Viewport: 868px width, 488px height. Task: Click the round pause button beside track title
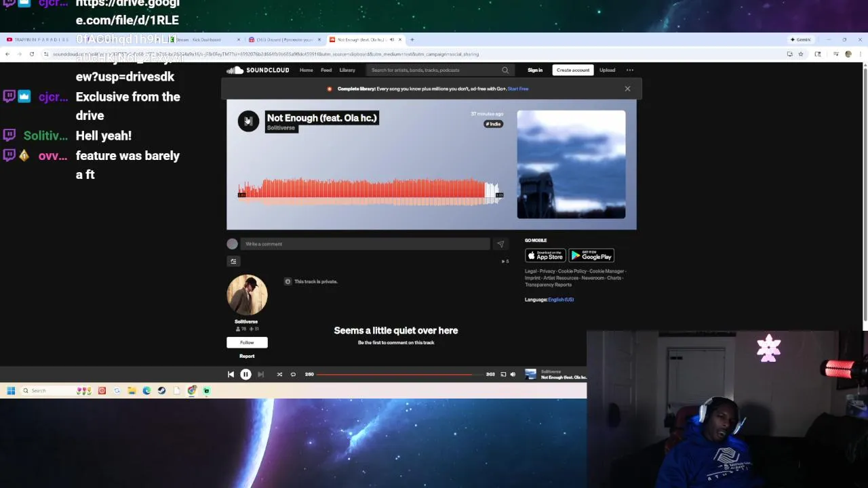248,121
